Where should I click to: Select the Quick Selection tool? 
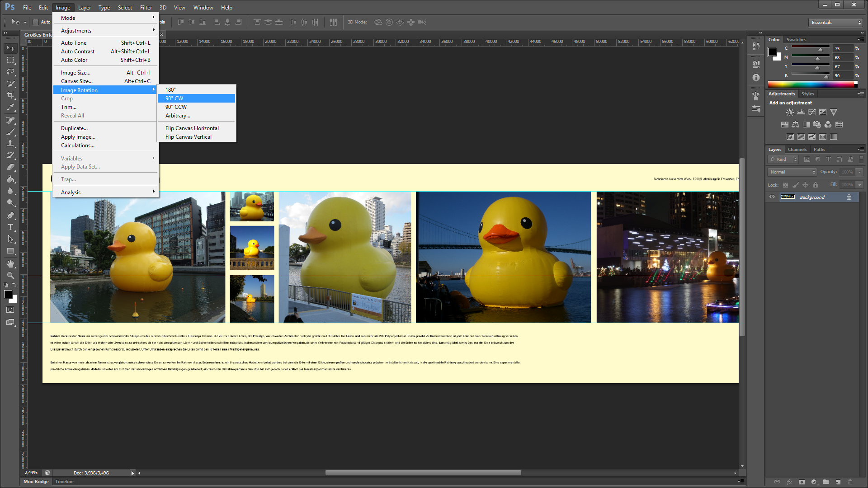tap(10, 84)
